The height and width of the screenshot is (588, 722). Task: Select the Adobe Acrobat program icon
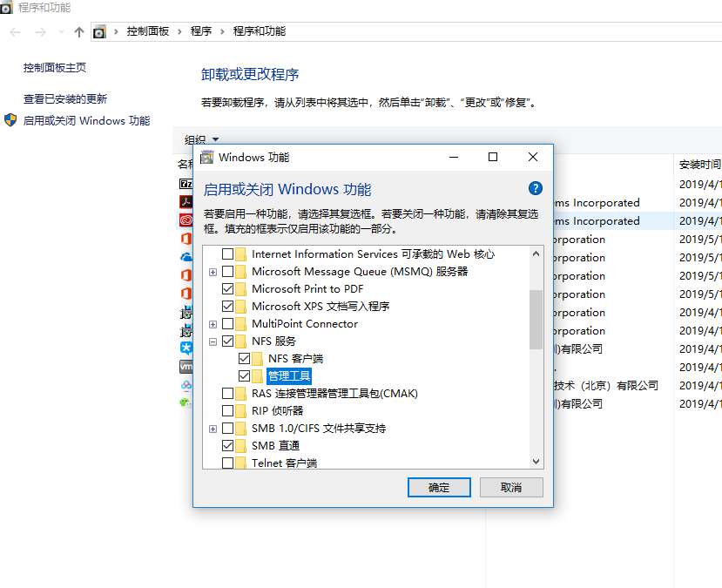coord(186,202)
